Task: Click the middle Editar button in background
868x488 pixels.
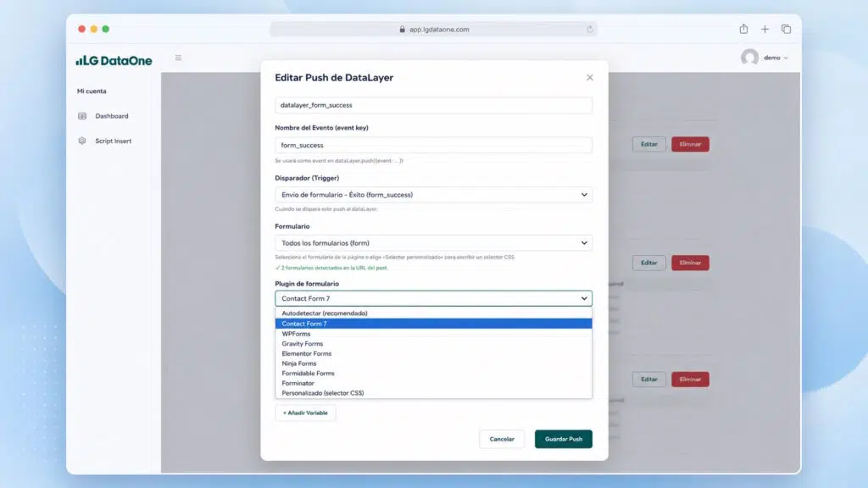Action: 648,263
